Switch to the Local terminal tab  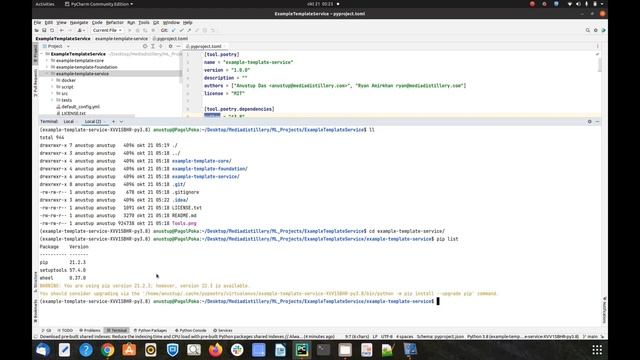point(69,122)
